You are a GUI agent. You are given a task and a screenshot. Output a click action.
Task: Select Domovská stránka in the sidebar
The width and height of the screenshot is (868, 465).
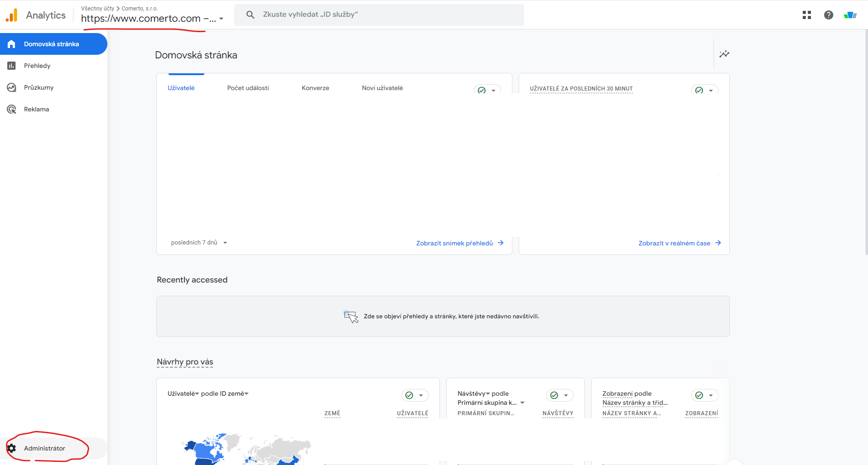(x=51, y=44)
